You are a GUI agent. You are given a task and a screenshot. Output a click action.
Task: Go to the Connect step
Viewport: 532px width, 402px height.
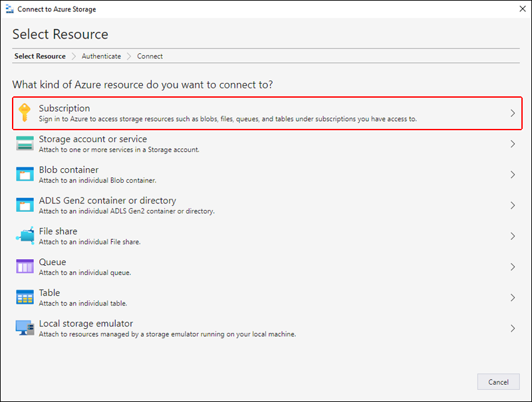(x=150, y=56)
